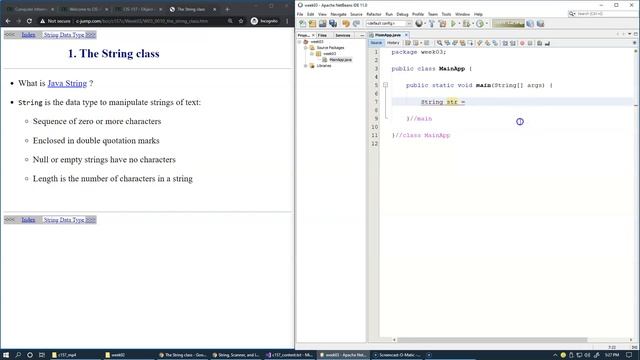Click the Clean and Build Project icon

[x=442, y=24]
